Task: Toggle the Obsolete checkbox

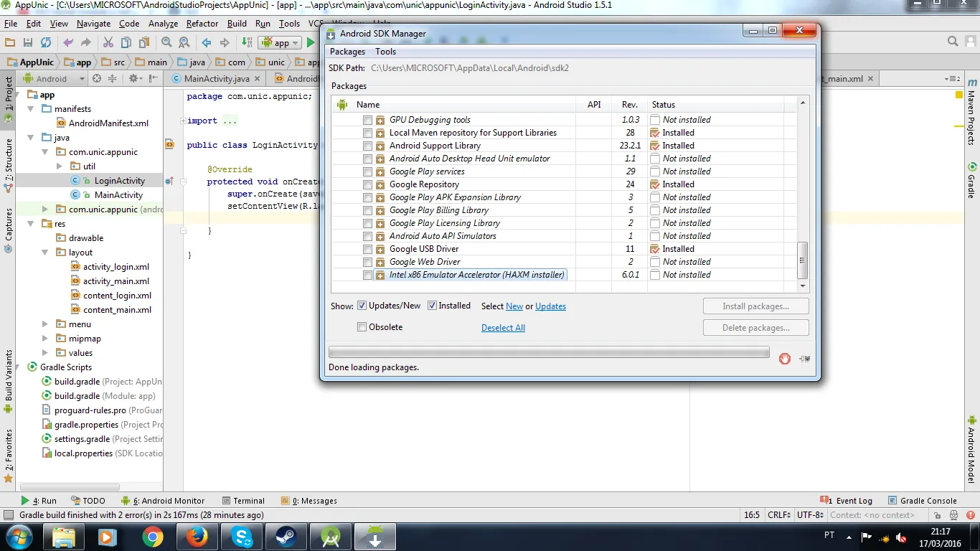Action: [x=362, y=327]
